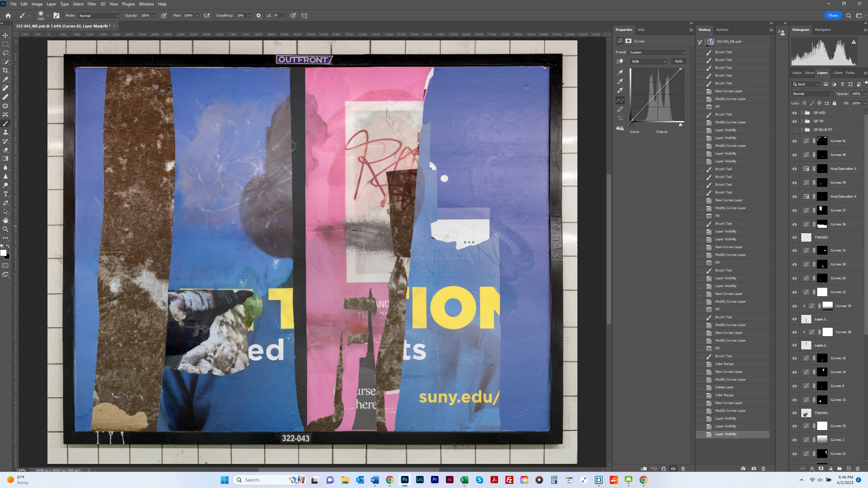This screenshot has height=488, width=868.
Task: Show the hidden GP BLUE RT group
Action: tap(794, 130)
